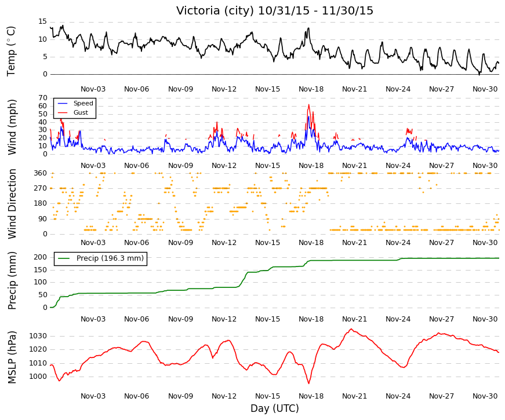Click Nov-18 tick under temperature plot

(311, 89)
